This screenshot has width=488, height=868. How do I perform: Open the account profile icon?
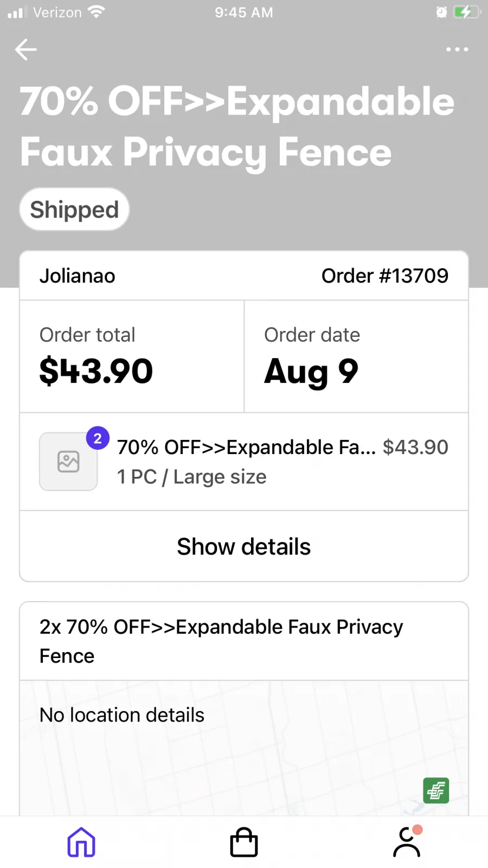pos(407,841)
